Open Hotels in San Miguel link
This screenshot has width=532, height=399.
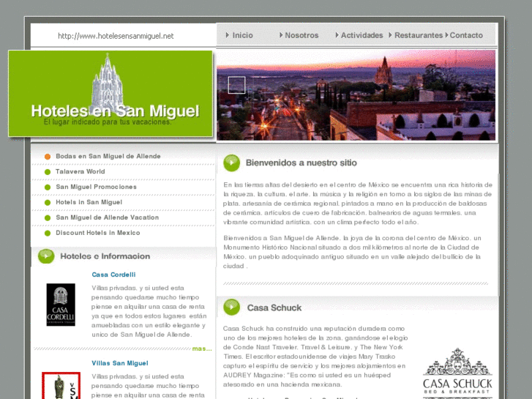[x=89, y=202]
